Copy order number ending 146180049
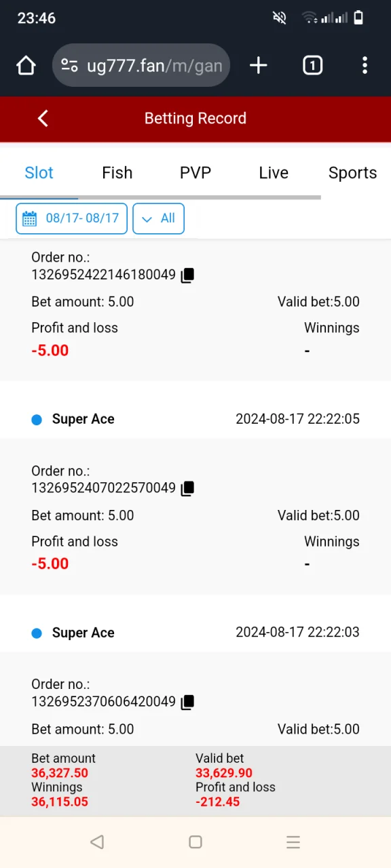Screen dimensions: 391x868 point(188,275)
